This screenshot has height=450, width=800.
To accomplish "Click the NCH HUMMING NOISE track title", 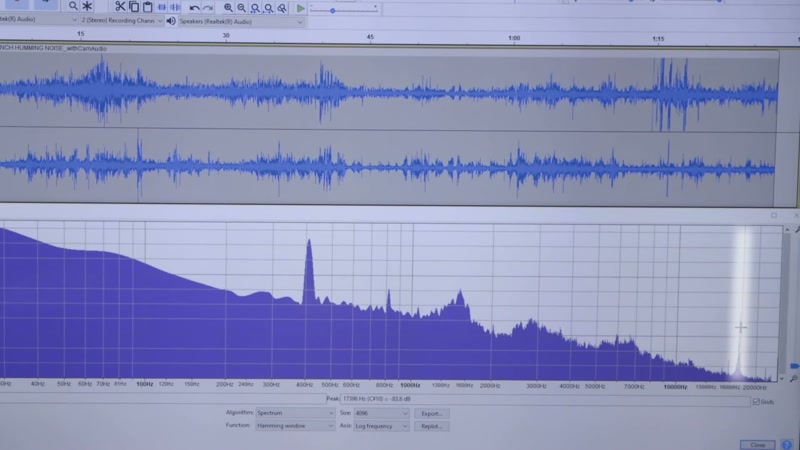I will [x=54, y=48].
